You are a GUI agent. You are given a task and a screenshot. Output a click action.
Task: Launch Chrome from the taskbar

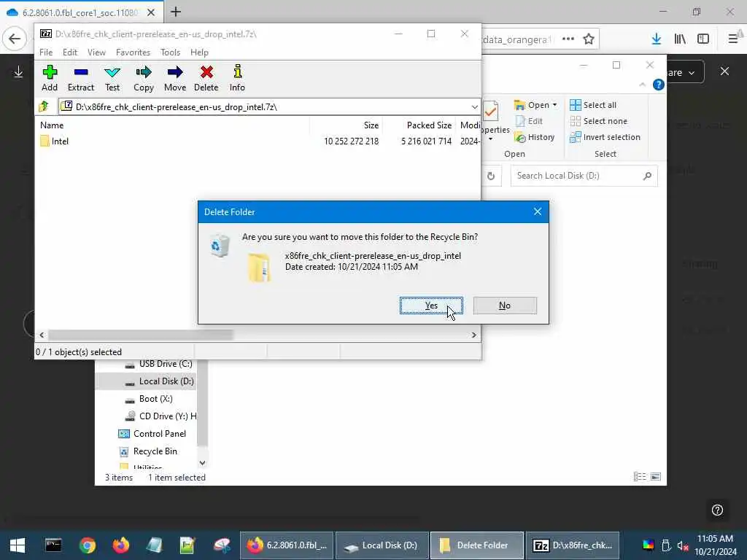pyautogui.click(x=88, y=545)
